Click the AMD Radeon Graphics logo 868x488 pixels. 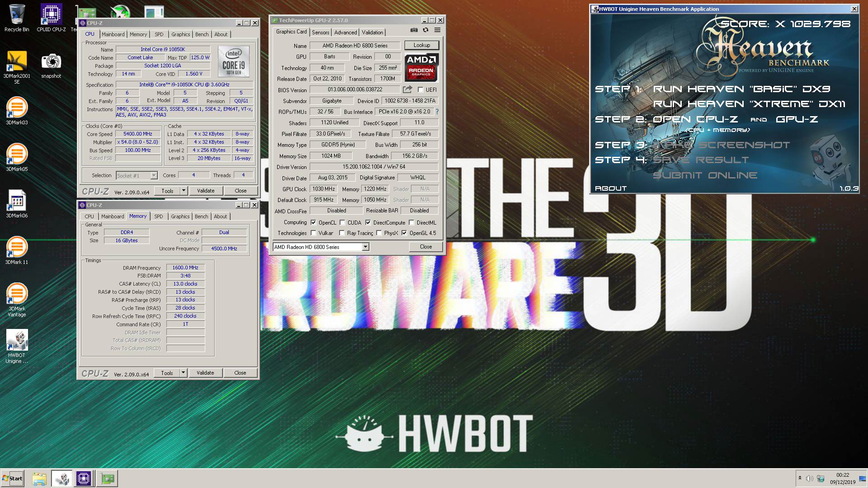421,67
